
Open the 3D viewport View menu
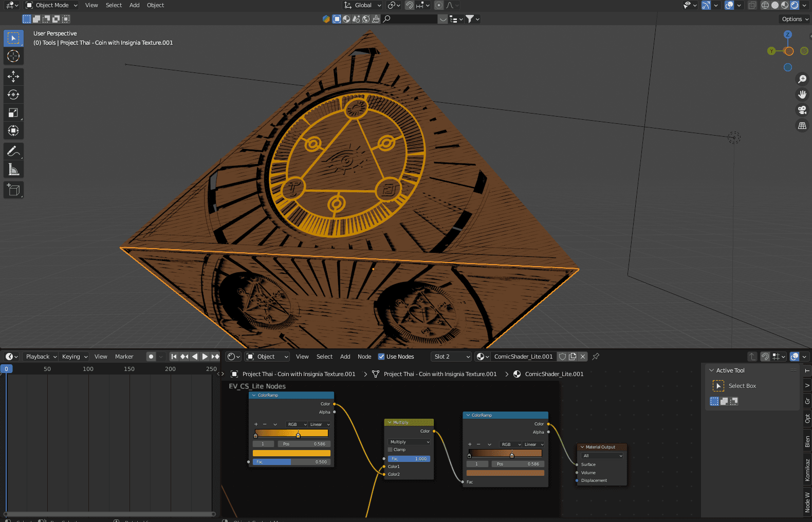coord(91,5)
